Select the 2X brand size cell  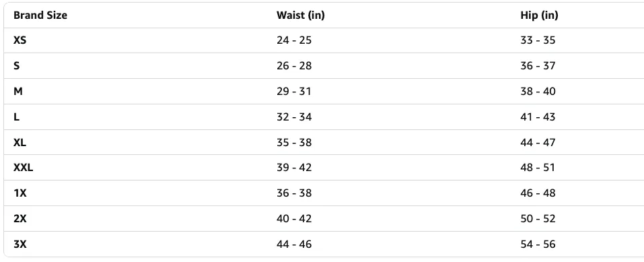(x=20, y=218)
